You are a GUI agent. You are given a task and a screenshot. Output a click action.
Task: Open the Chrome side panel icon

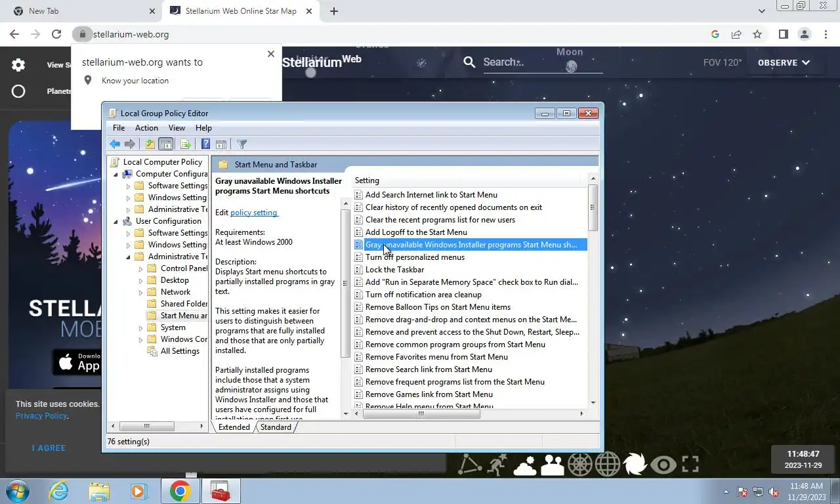tap(783, 34)
